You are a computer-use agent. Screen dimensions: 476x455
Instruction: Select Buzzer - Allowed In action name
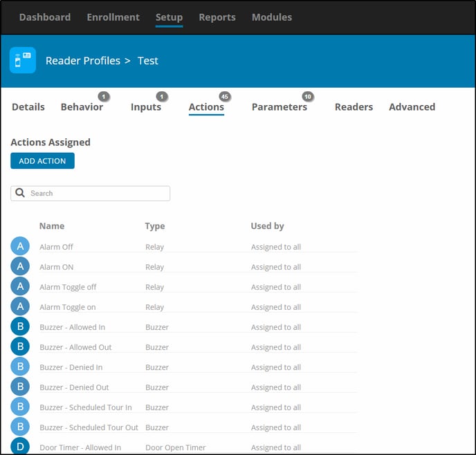tap(72, 327)
